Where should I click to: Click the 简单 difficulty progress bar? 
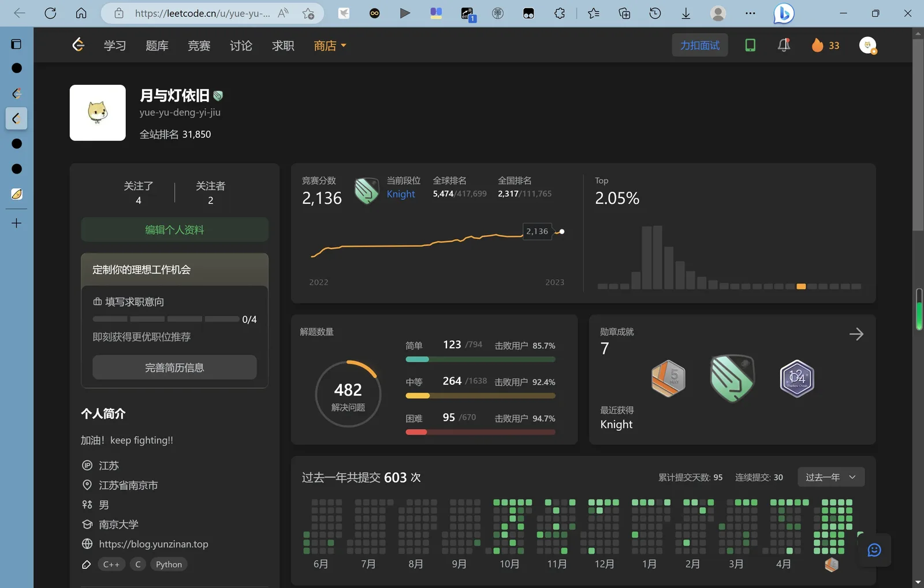click(480, 359)
